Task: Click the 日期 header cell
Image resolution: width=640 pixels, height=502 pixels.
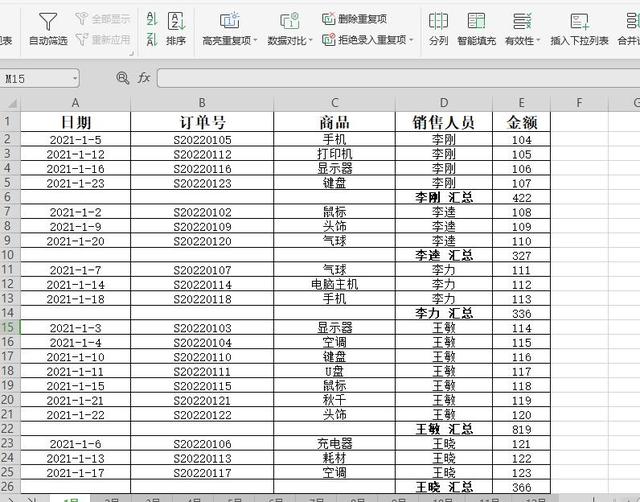Action: 76,122
